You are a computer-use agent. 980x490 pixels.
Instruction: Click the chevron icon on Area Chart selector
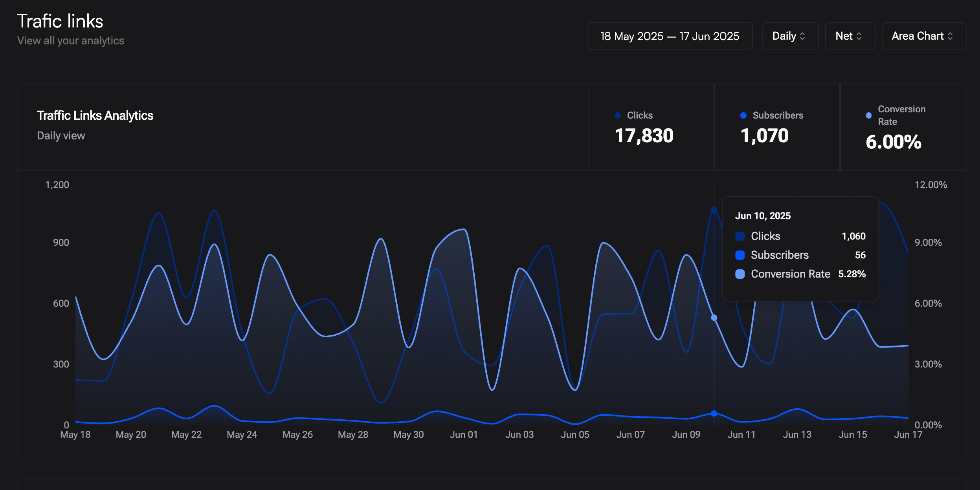pos(950,36)
